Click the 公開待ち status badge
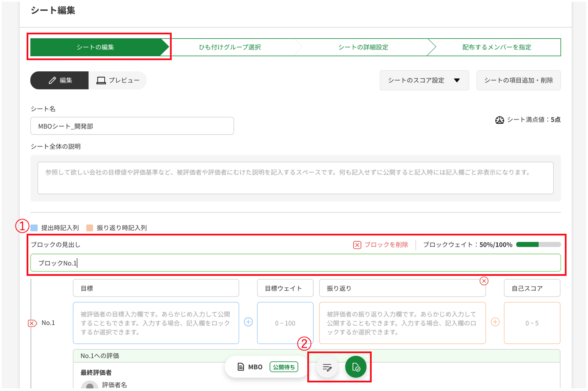 coord(284,367)
